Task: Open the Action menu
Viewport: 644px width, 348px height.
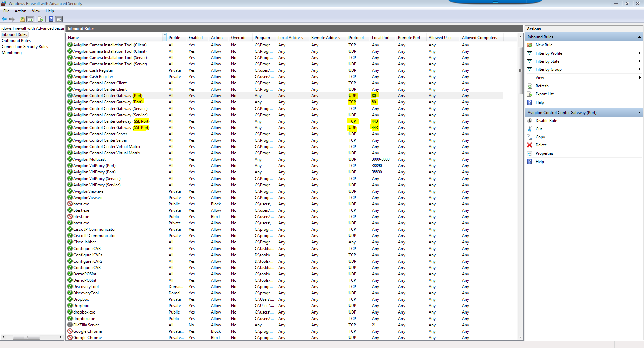Action: pyautogui.click(x=20, y=11)
